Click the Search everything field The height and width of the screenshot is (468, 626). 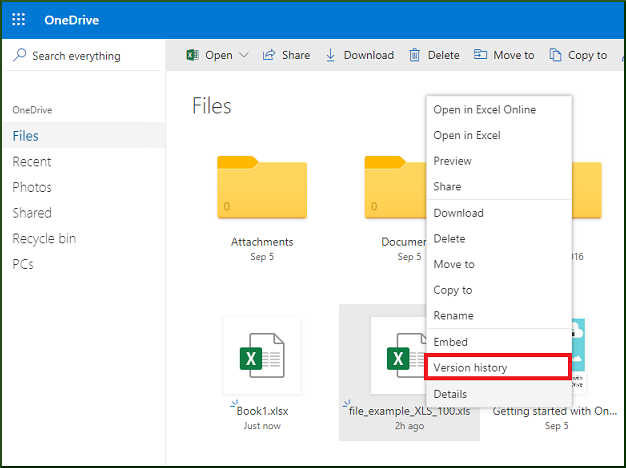pyautogui.click(x=83, y=55)
